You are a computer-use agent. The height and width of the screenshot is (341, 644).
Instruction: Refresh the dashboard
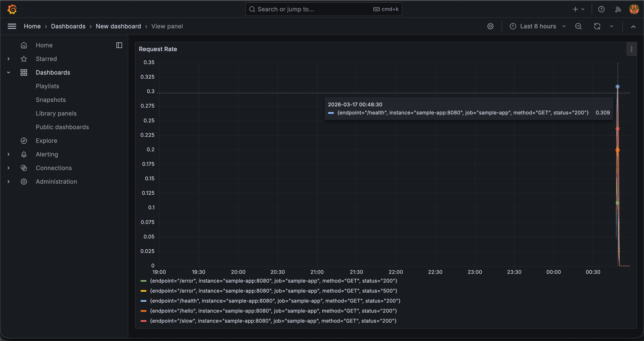click(x=597, y=26)
